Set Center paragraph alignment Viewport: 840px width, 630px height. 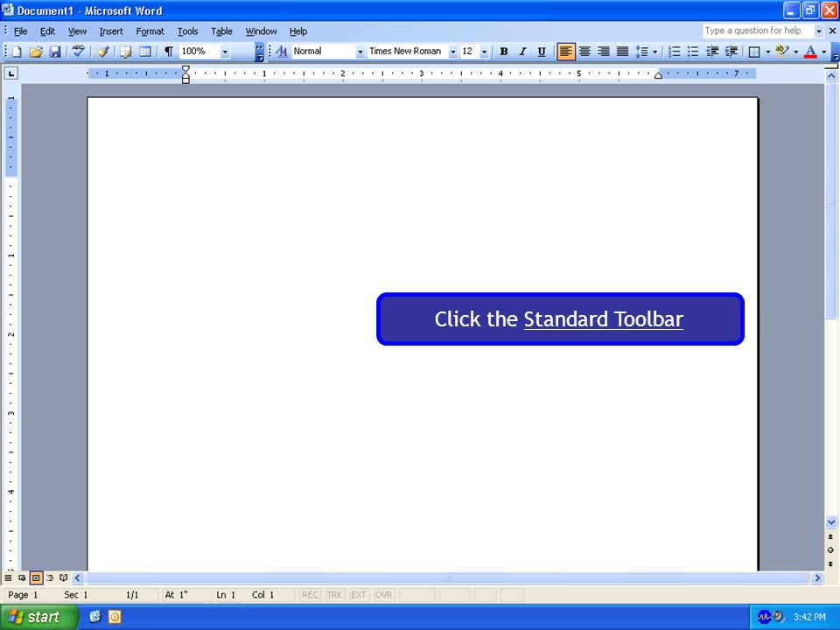click(584, 52)
